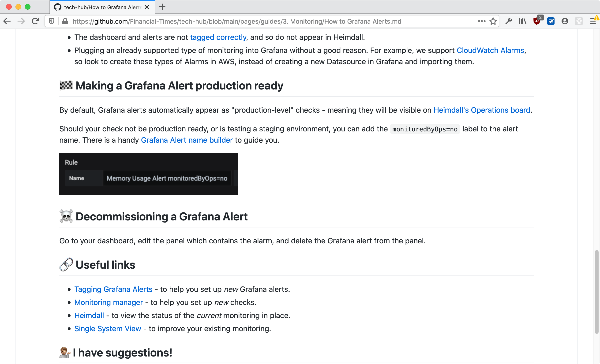
Task: Click the Monitoring manager link
Action: click(x=108, y=302)
